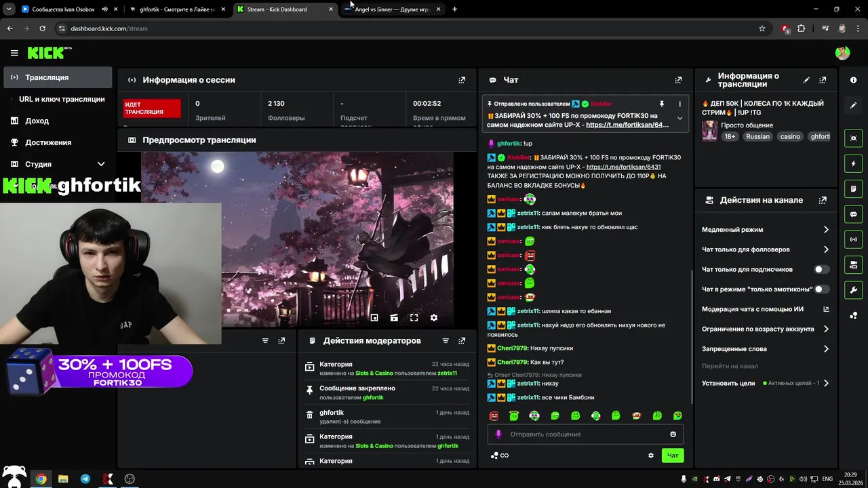Open the t.me/fortiksan/6431 link in chat
Screen dimensions: 868x488
[x=623, y=167]
